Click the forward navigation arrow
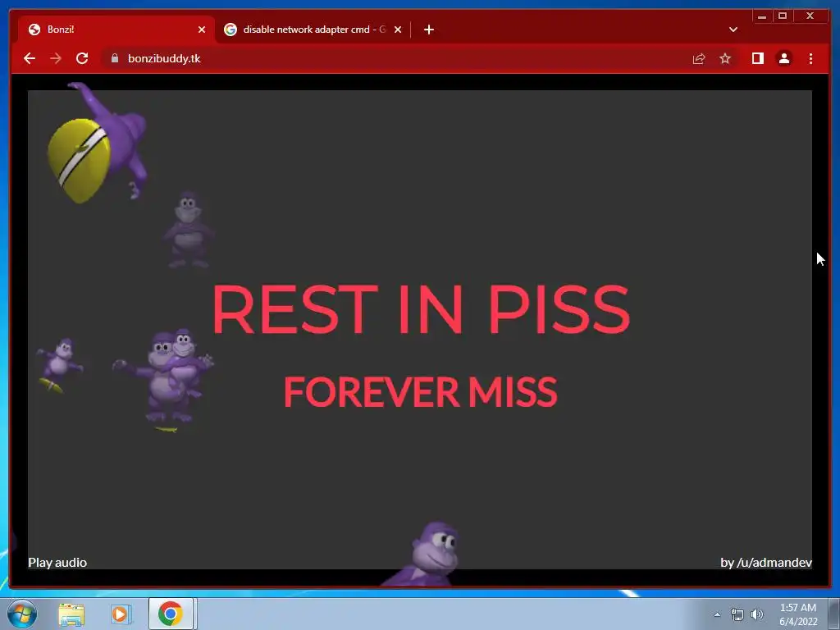 pos(56,58)
